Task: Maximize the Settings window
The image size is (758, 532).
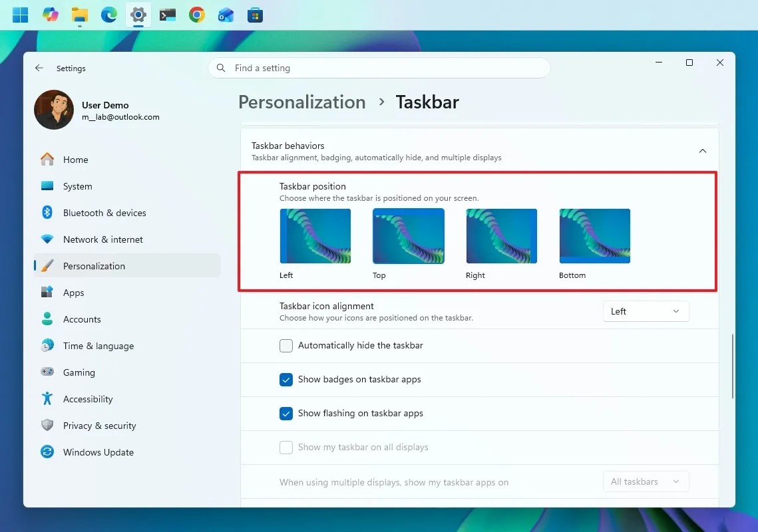Action: pos(689,63)
